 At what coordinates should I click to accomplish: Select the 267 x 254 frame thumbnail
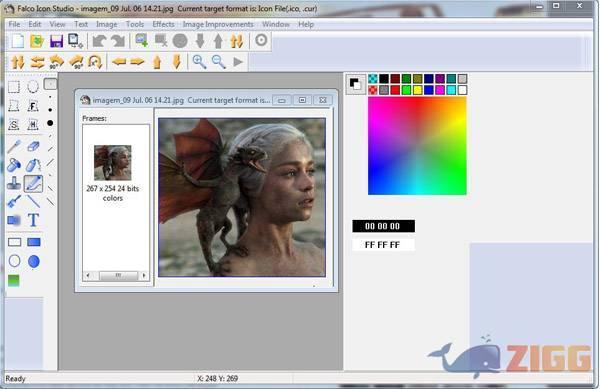pyautogui.click(x=112, y=163)
